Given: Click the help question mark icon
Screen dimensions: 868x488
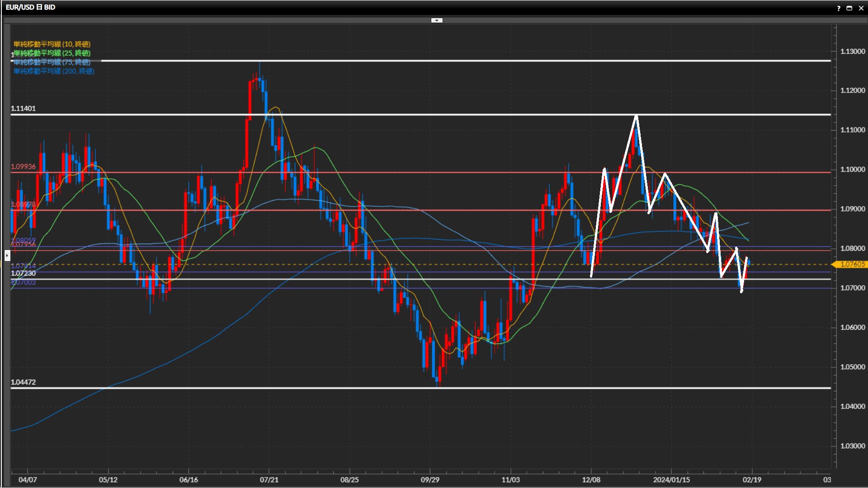Looking at the screenshot, I should click(x=839, y=8).
